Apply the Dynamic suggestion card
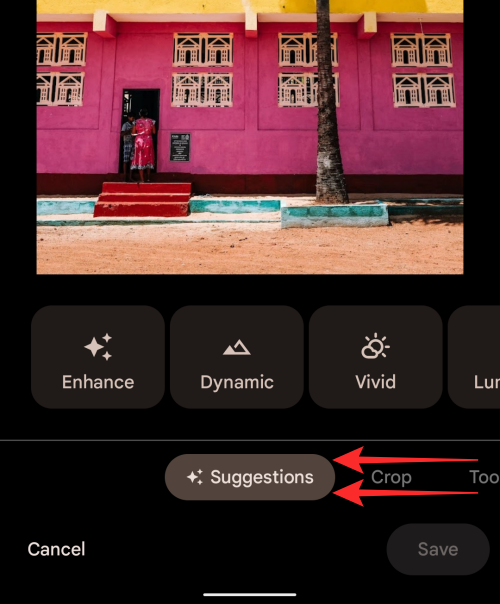This screenshot has width=500, height=604. tap(237, 357)
